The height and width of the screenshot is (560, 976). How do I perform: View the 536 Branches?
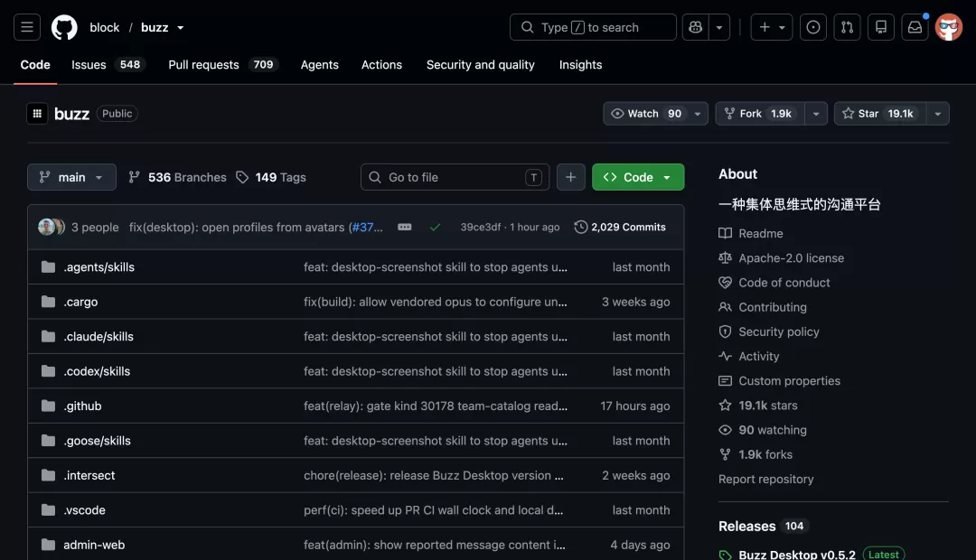[x=177, y=177]
